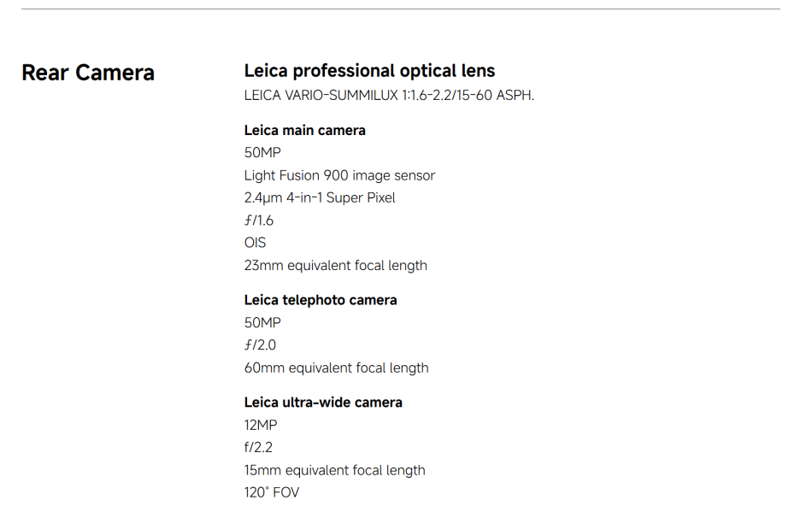This screenshot has width=812, height=506.
Task: Click the f/2.2 aperture value
Action: (258, 448)
